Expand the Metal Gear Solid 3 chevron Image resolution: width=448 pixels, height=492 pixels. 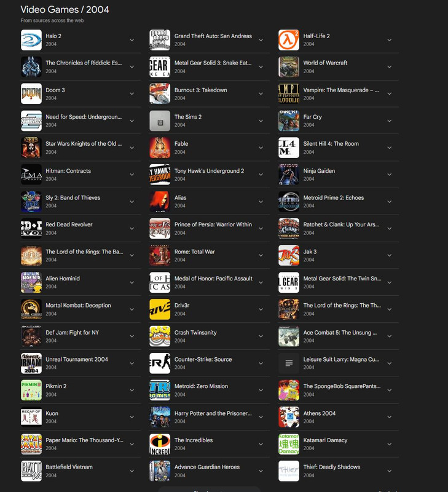click(261, 67)
